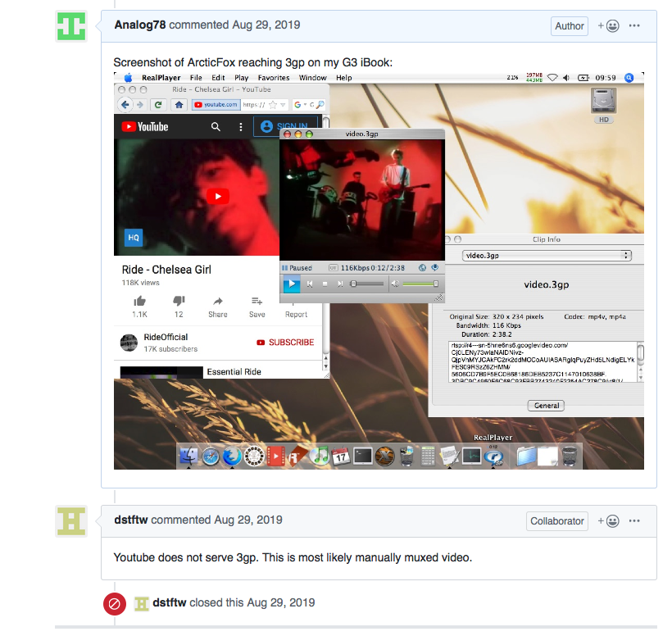The height and width of the screenshot is (636, 672).
Task: Click dstftw's olive avatar beside the comment
Action: [x=71, y=521]
